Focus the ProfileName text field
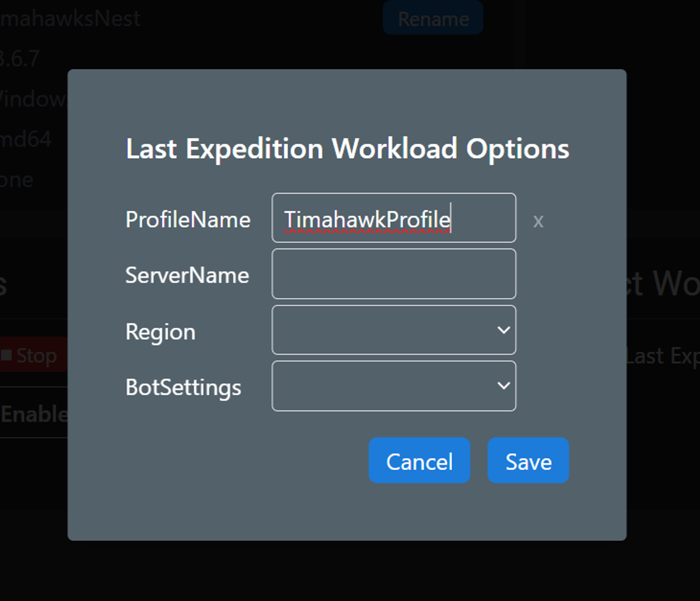 click(x=394, y=218)
